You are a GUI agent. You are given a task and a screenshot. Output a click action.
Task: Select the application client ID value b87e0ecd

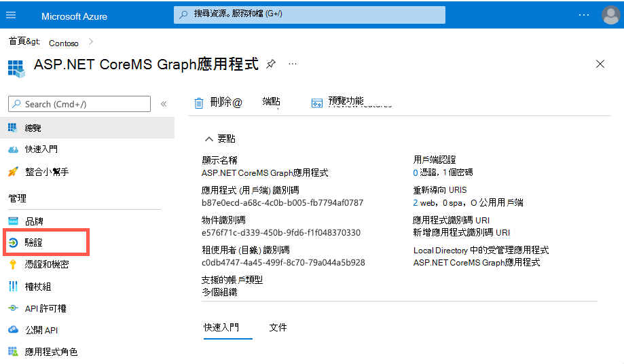pyautogui.click(x=282, y=203)
